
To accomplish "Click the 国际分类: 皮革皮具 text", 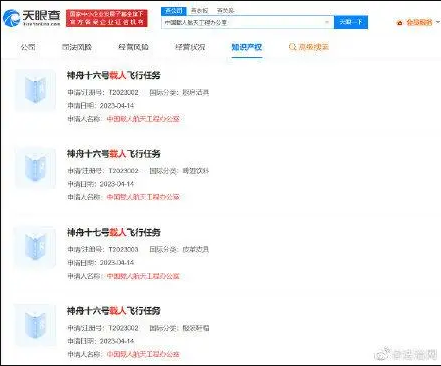I will pyautogui.click(x=179, y=249).
